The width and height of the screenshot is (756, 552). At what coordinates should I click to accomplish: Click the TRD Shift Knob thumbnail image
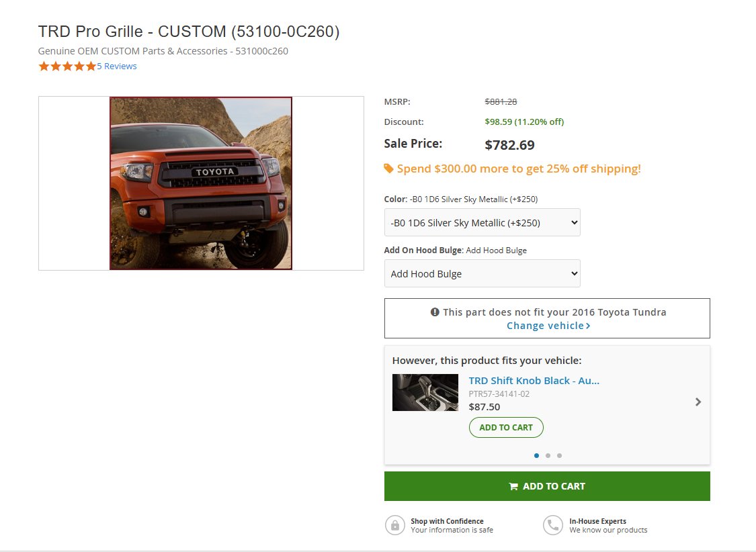425,393
